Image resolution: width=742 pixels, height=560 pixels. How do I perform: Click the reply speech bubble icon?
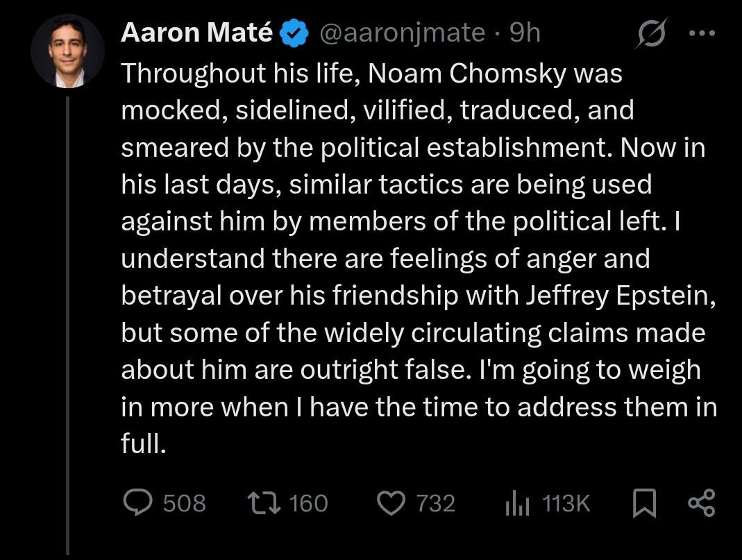coord(137,502)
